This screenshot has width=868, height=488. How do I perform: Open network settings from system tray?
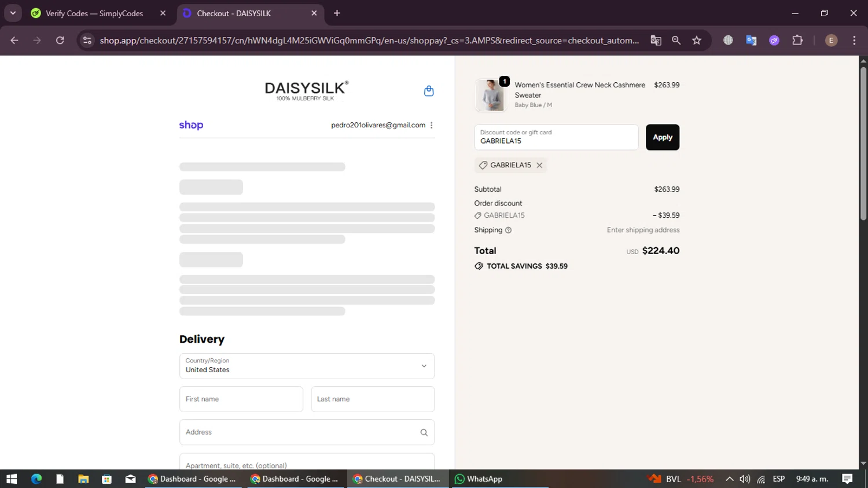(x=761, y=479)
